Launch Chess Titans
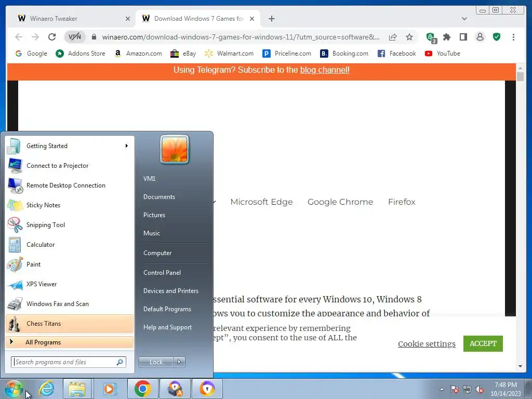 [x=70, y=323]
